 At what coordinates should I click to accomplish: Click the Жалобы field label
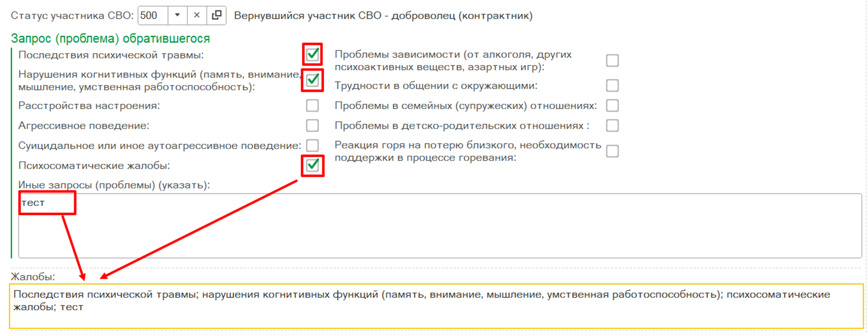pyautogui.click(x=33, y=277)
